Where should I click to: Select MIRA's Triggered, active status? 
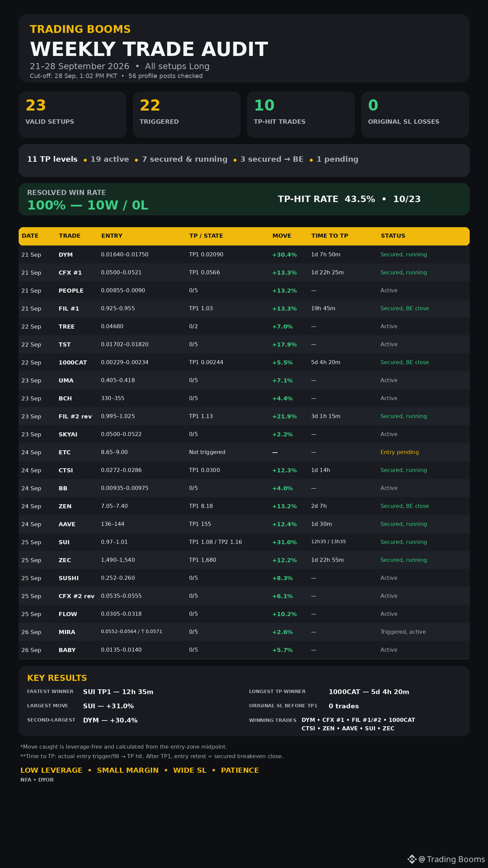[403, 632]
